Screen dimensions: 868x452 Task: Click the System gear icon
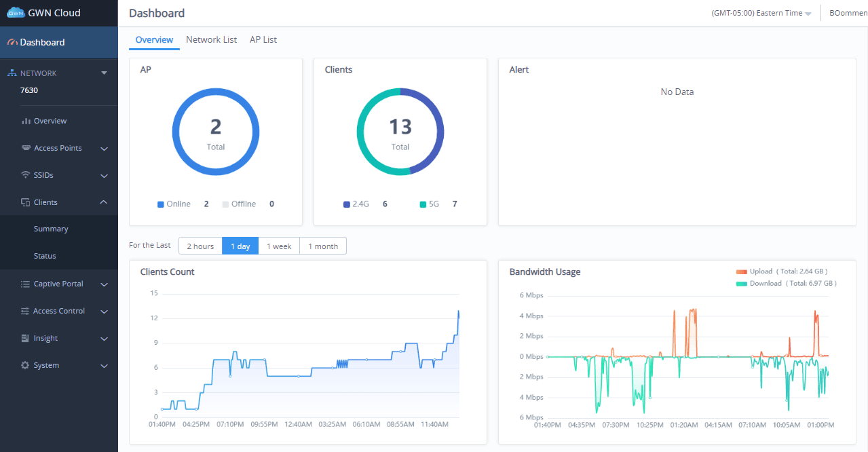coord(26,365)
